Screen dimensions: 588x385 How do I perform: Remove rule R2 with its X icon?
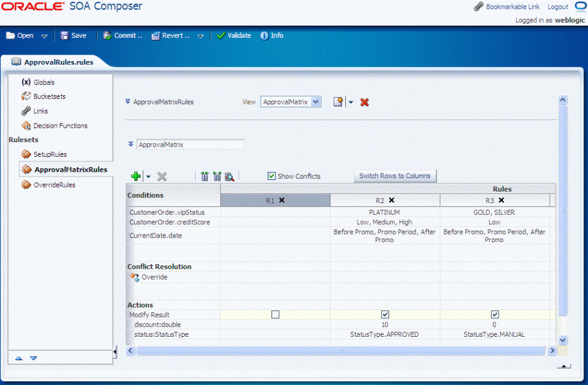392,201
